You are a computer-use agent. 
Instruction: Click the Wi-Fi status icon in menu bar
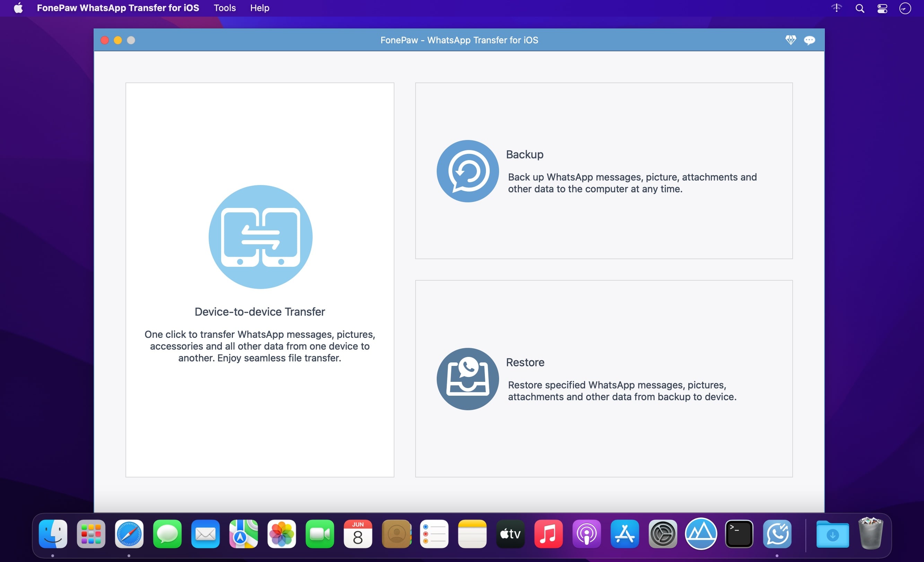[x=836, y=8]
